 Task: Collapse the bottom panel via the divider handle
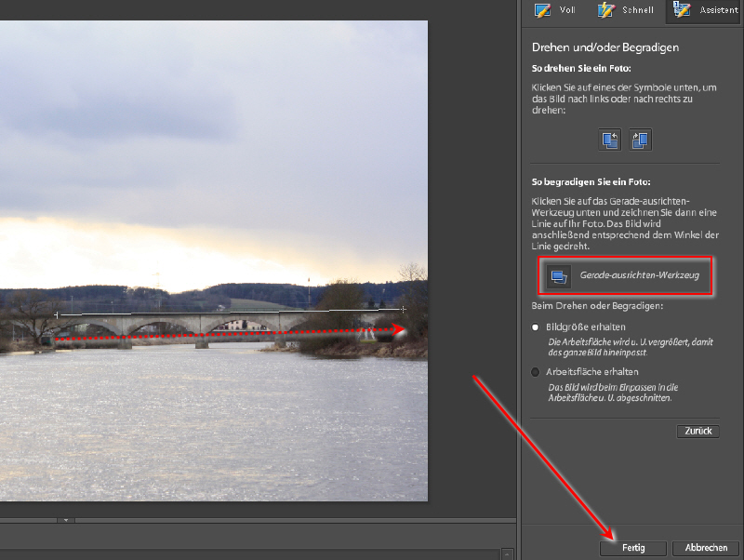pos(66,520)
